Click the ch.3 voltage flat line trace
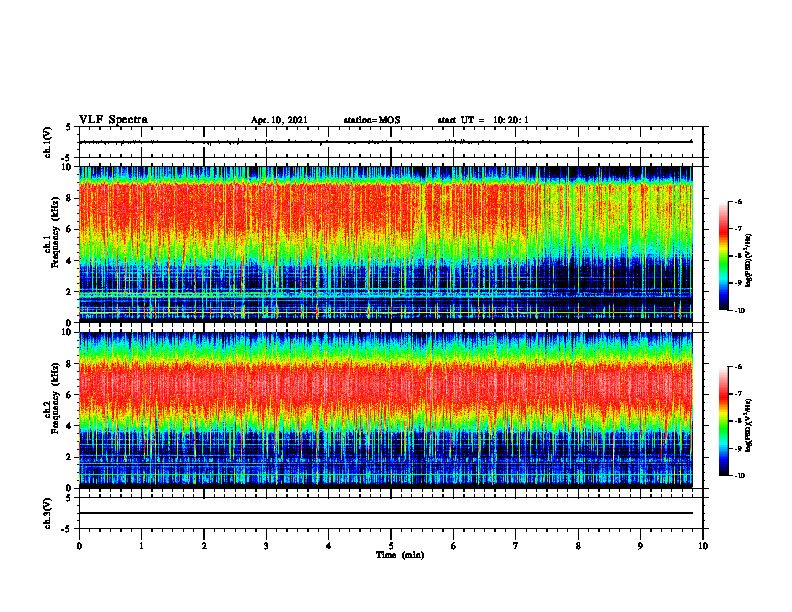Viewport: 792px width, 612px height. (x=386, y=513)
